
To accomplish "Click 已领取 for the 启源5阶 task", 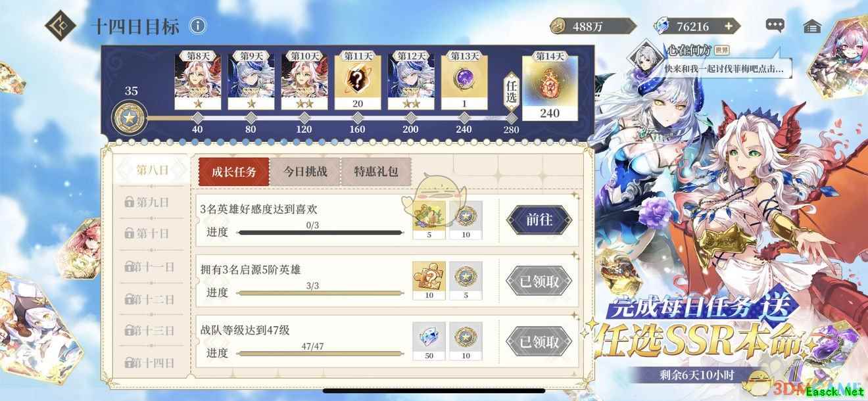I will (x=539, y=282).
